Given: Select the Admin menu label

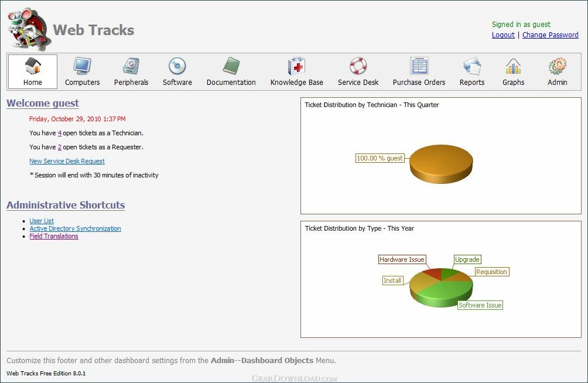Looking at the screenshot, I should pos(557,82).
